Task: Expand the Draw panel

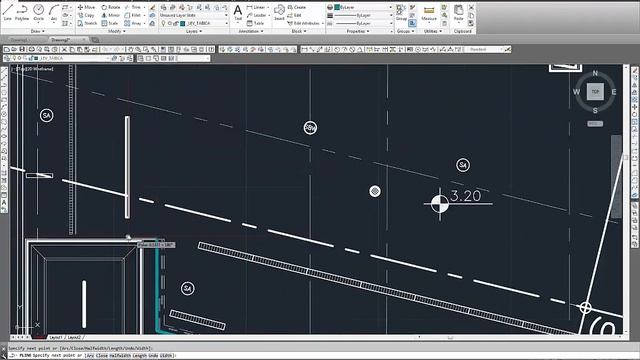Action: tap(38, 31)
